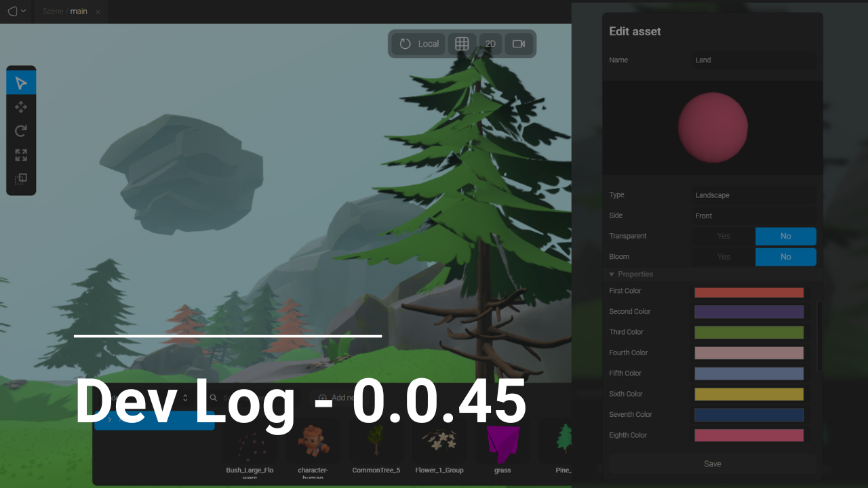
Task: Open the Side dropdown showing Front
Action: [753, 216]
